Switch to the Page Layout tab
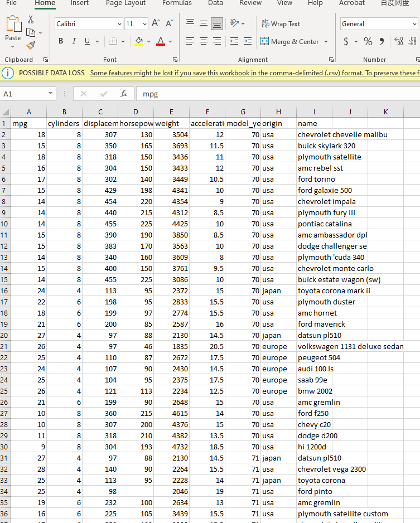420x523 pixels. tap(125, 3)
